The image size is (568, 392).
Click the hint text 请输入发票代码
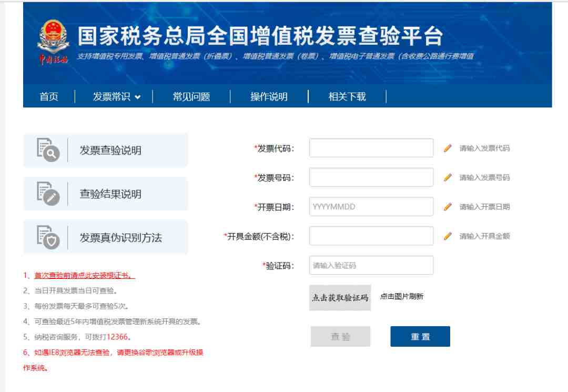pos(485,148)
